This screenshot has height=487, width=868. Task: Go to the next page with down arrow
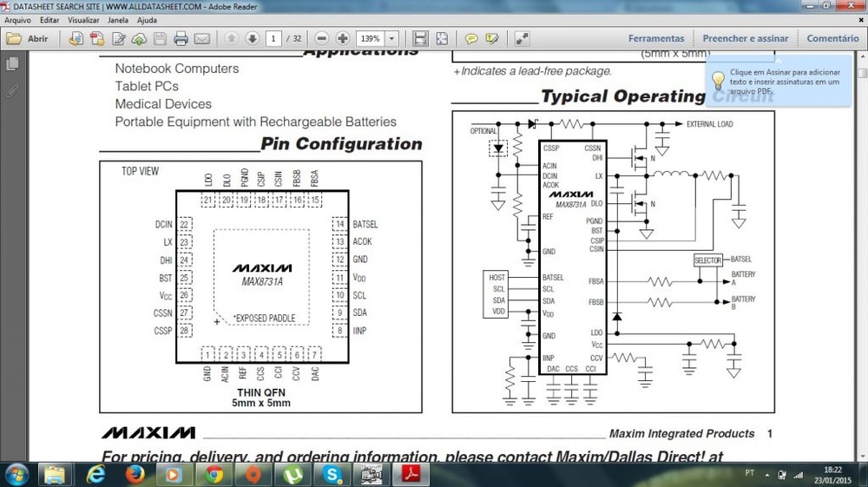[253, 39]
